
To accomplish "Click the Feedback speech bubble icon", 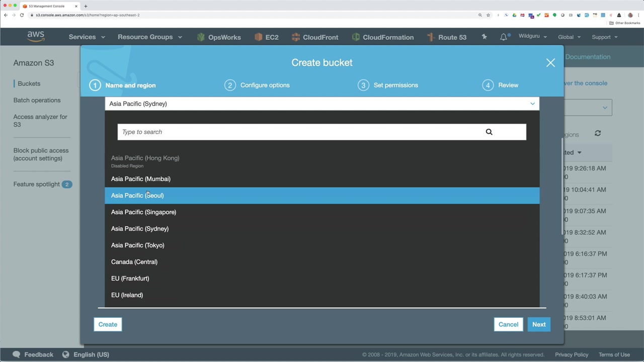I will click(17, 354).
